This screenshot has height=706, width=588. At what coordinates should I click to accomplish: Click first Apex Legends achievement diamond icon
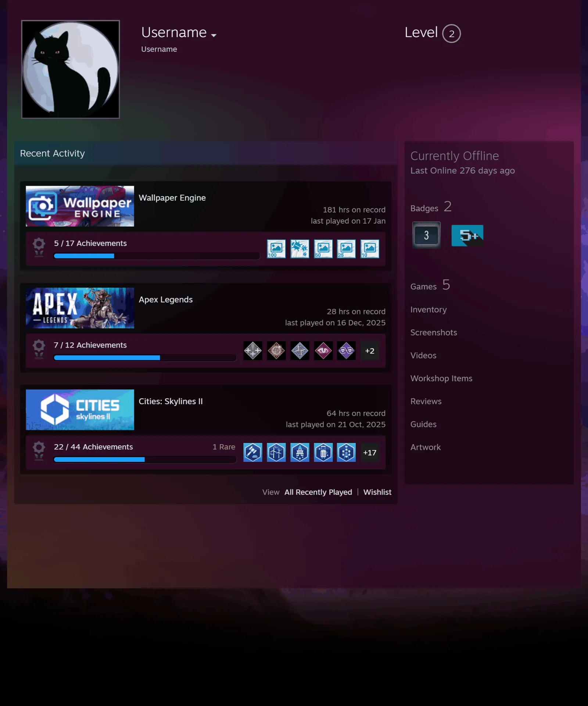tap(253, 351)
